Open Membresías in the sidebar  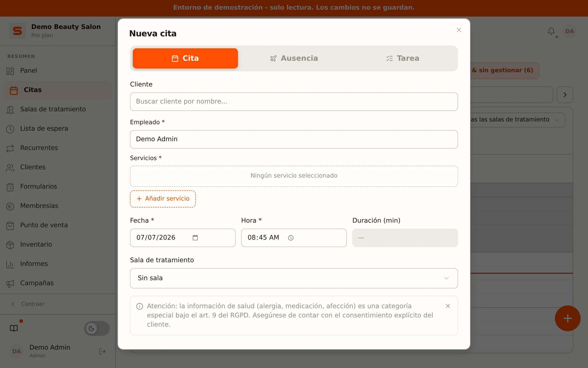pos(58,206)
